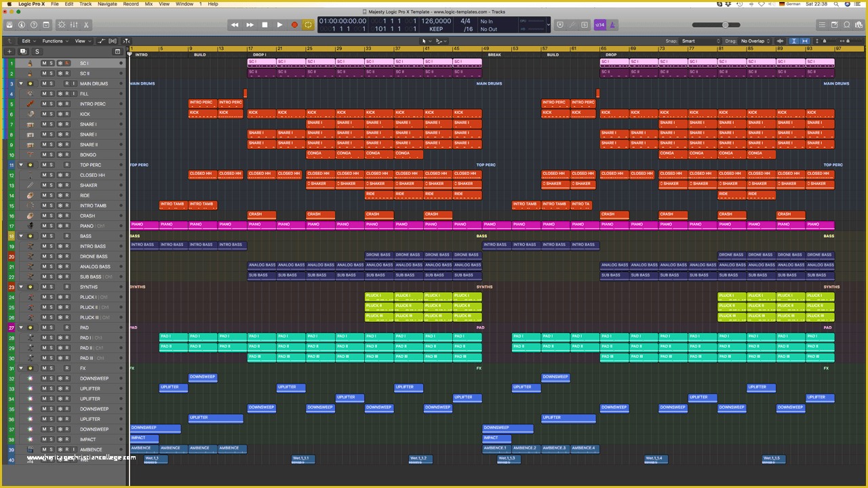The image size is (868, 488).
Task: Open the Inspector with the info icon
Action: coord(22,25)
